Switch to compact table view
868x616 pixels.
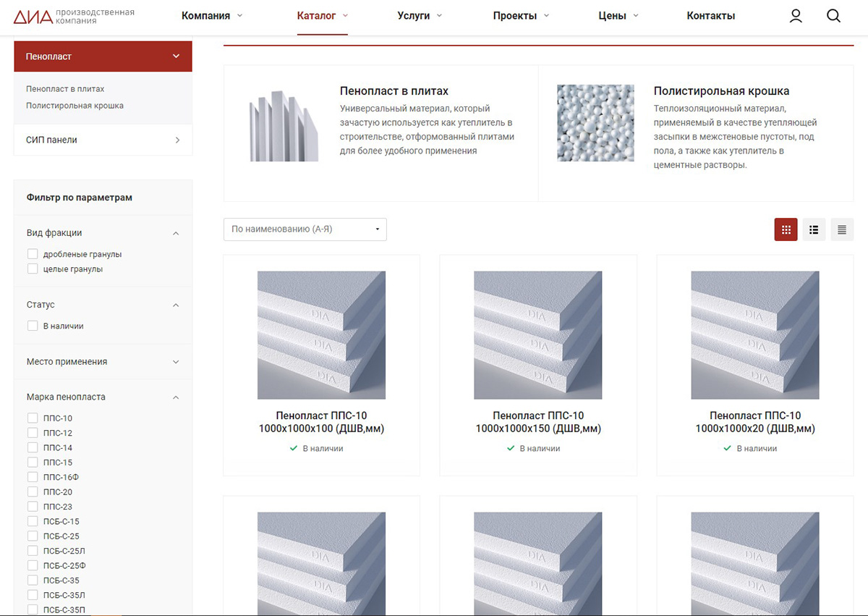(842, 229)
